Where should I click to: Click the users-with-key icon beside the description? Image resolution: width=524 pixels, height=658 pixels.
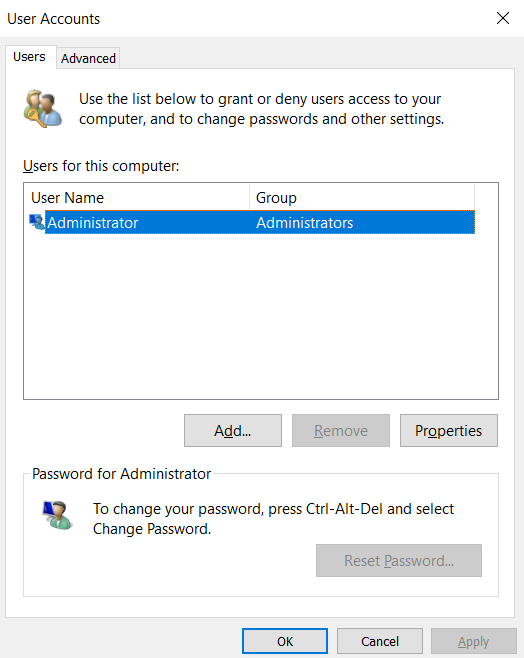click(42, 108)
